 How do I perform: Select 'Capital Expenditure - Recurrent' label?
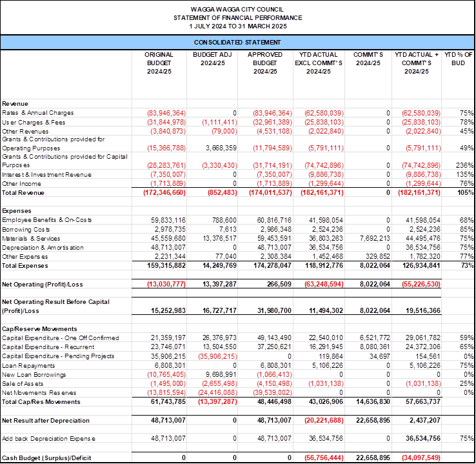tap(48, 347)
